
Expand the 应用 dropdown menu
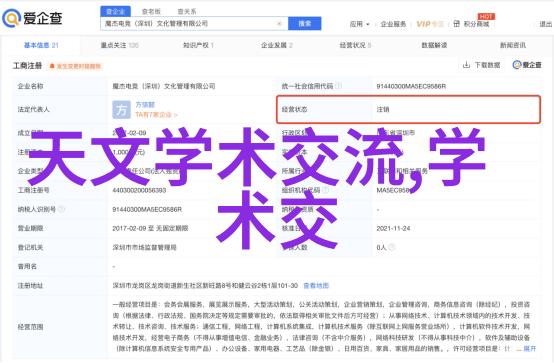(x=359, y=24)
